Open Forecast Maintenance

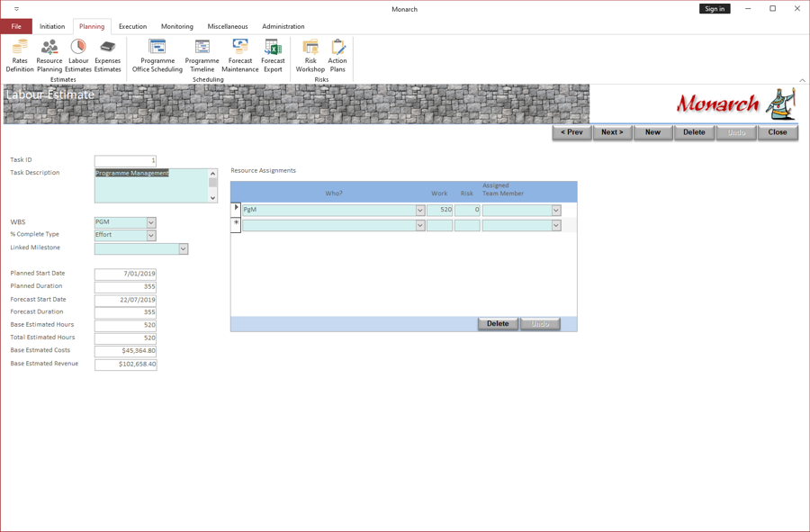pos(240,56)
